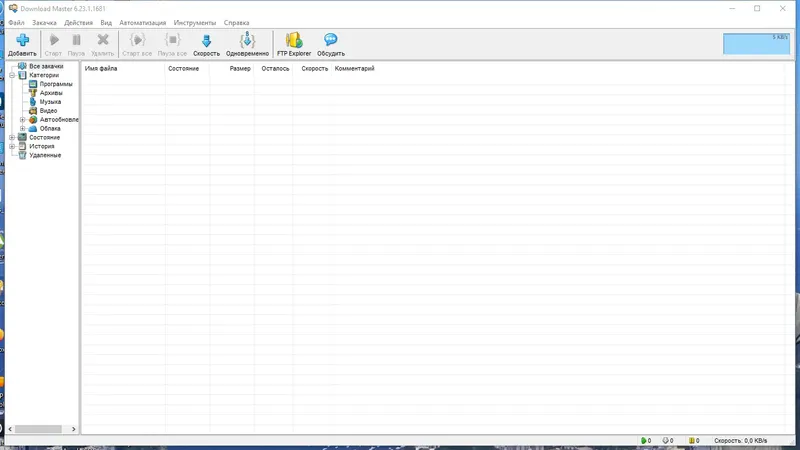Click the Пауза toolbar icon
The width and height of the screenshot is (800, 450).
click(77, 40)
